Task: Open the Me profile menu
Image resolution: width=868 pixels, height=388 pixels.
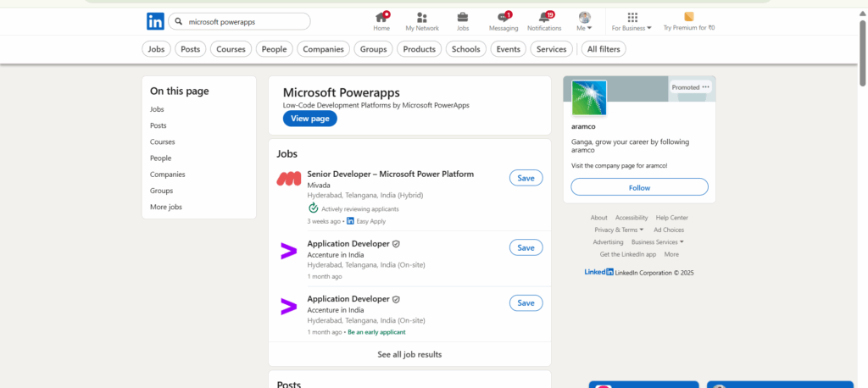Action: pyautogui.click(x=585, y=21)
